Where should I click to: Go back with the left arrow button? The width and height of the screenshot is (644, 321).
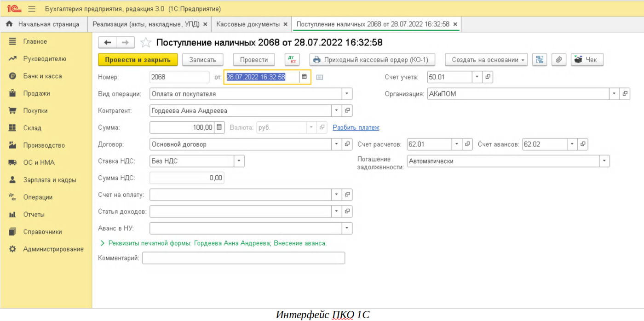point(108,43)
